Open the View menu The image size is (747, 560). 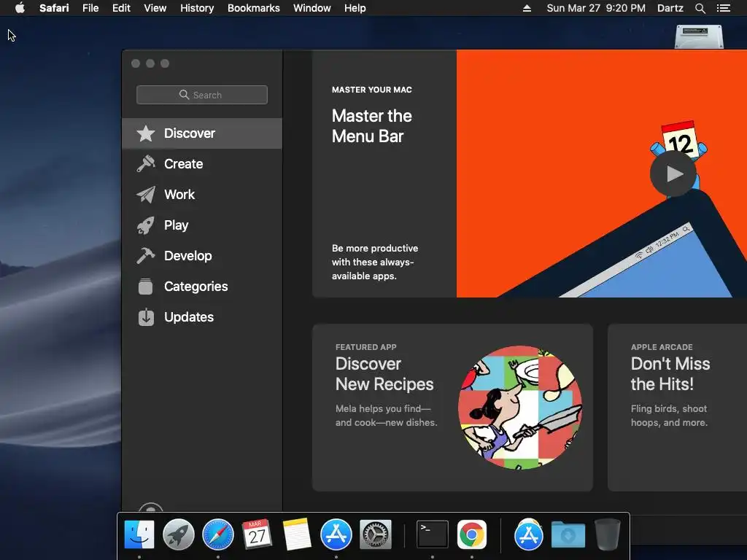[x=155, y=8]
